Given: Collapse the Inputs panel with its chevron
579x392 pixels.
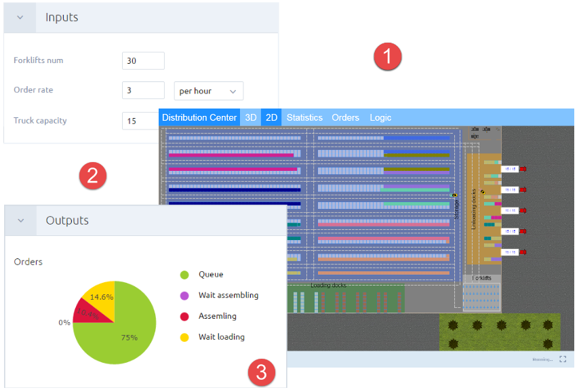Looking at the screenshot, I should click(20, 18).
